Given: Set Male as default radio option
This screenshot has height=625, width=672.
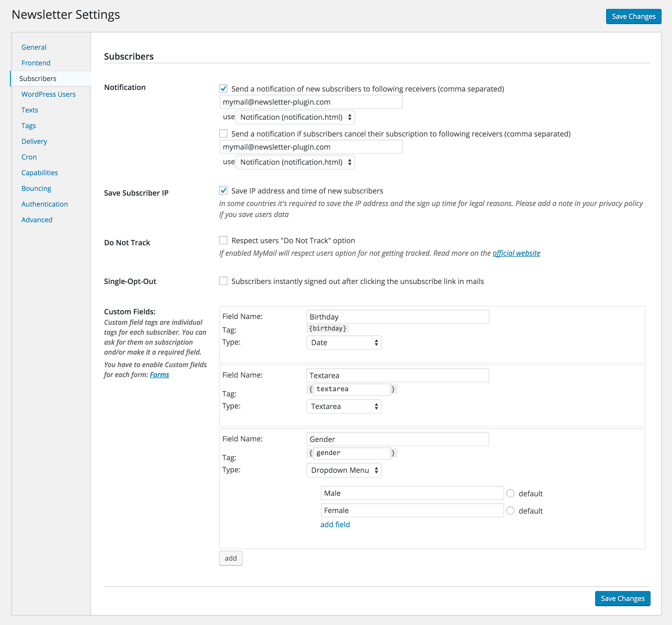Looking at the screenshot, I should 510,493.
